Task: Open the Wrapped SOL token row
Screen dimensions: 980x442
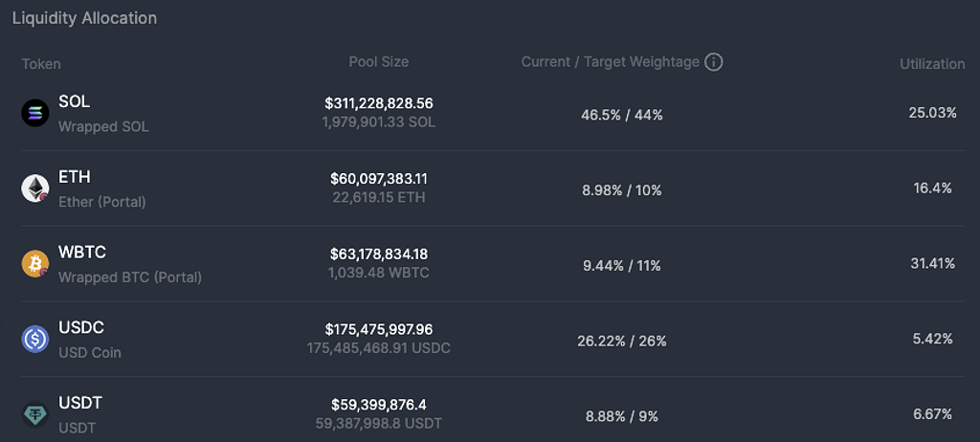Action: coord(103,126)
